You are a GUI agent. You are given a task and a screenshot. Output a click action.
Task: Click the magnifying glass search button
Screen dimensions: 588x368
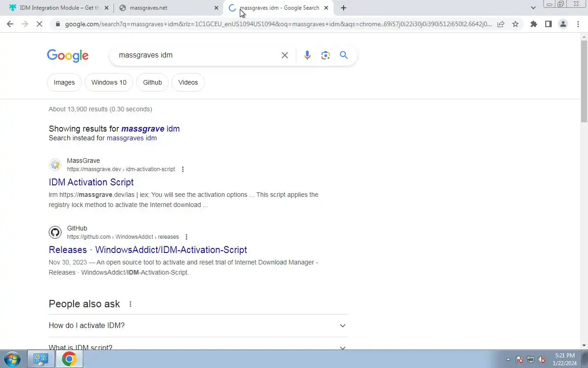344,55
